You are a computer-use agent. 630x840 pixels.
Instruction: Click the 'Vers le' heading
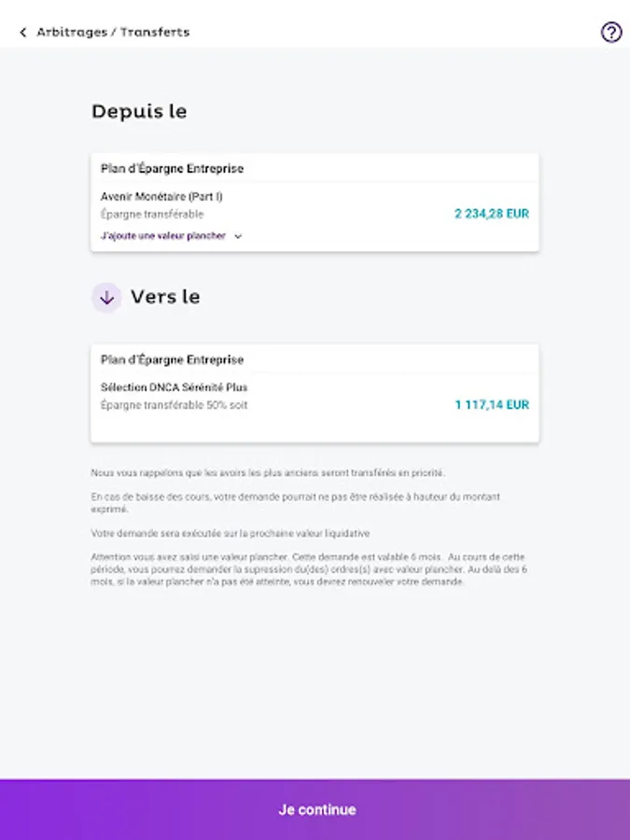165,298
